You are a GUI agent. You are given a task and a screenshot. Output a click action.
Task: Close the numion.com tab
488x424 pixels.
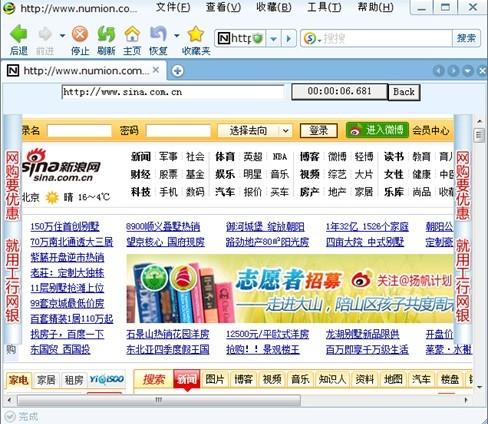click(x=156, y=70)
